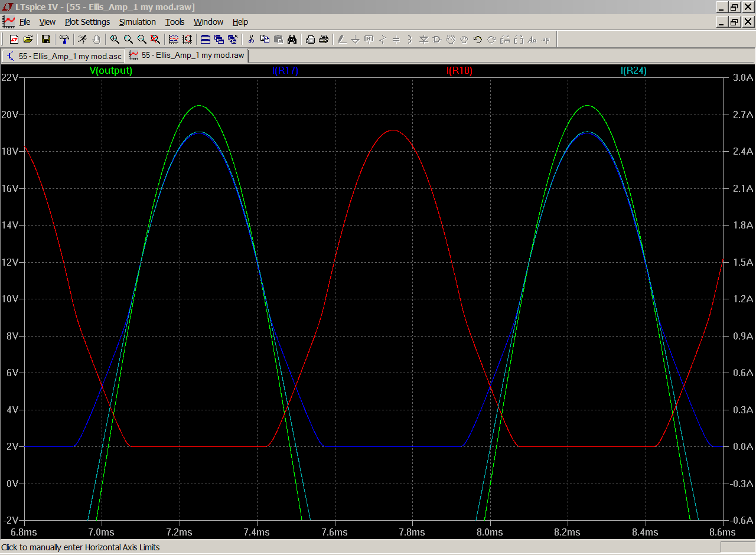Image resolution: width=756 pixels, height=555 pixels.
Task: Tile windows horizontally via toolbar icon
Action: coord(206,39)
